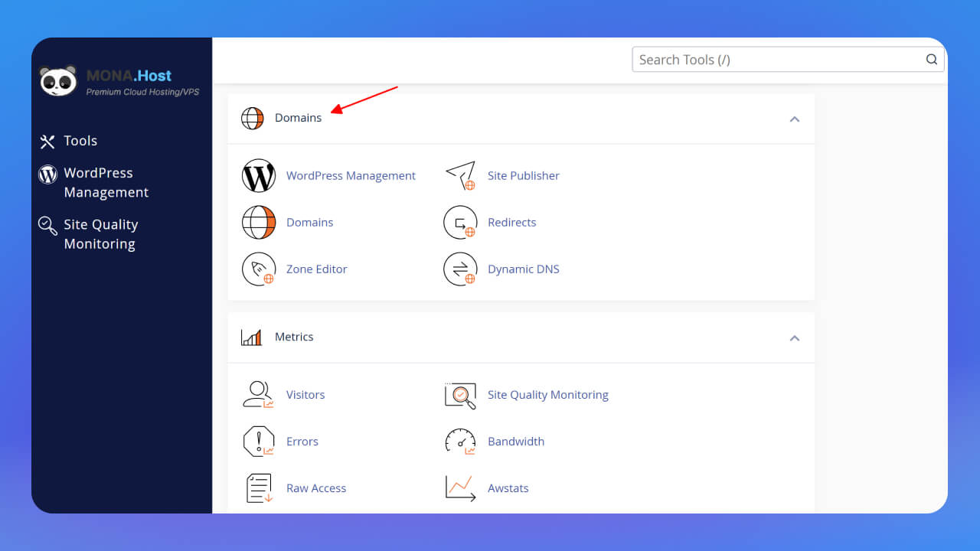Open the WordPress Management link
This screenshot has width=980, height=551.
[x=351, y=176]
